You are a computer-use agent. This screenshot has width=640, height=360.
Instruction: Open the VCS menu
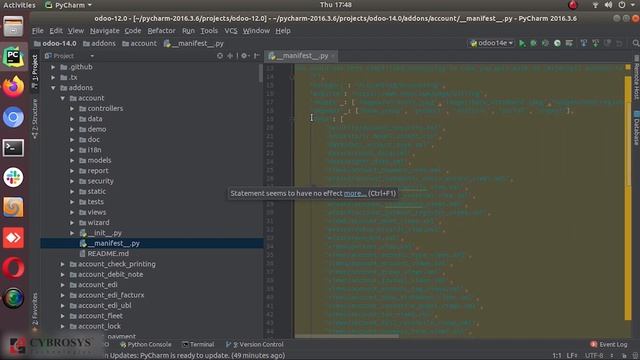pos(231,31)
